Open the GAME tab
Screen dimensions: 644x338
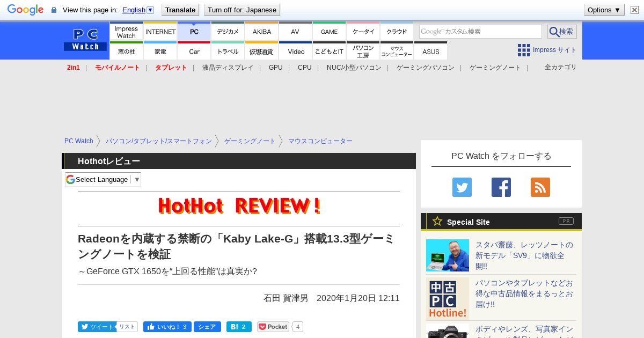[329, 32]
